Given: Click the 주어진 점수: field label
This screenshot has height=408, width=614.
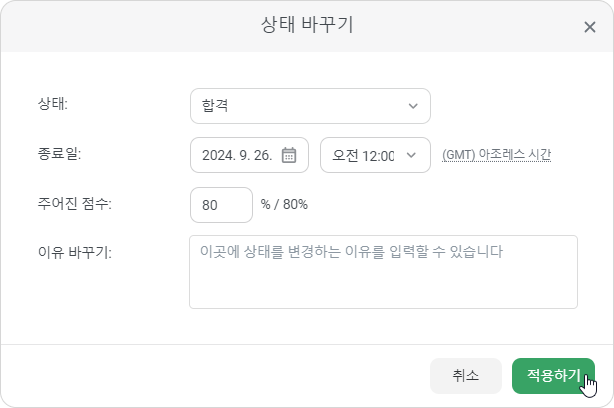Looking at the screenshot, I should 74,203.
